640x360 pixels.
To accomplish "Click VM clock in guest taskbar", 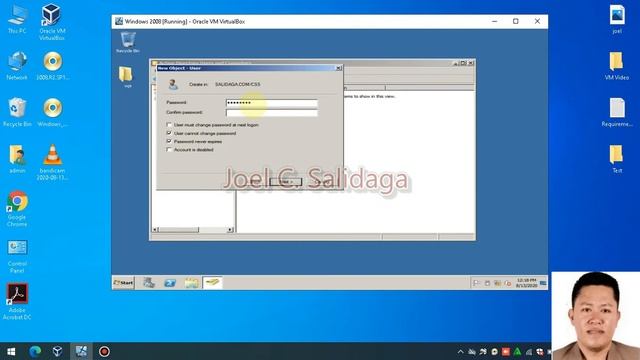I will point(527,283).
